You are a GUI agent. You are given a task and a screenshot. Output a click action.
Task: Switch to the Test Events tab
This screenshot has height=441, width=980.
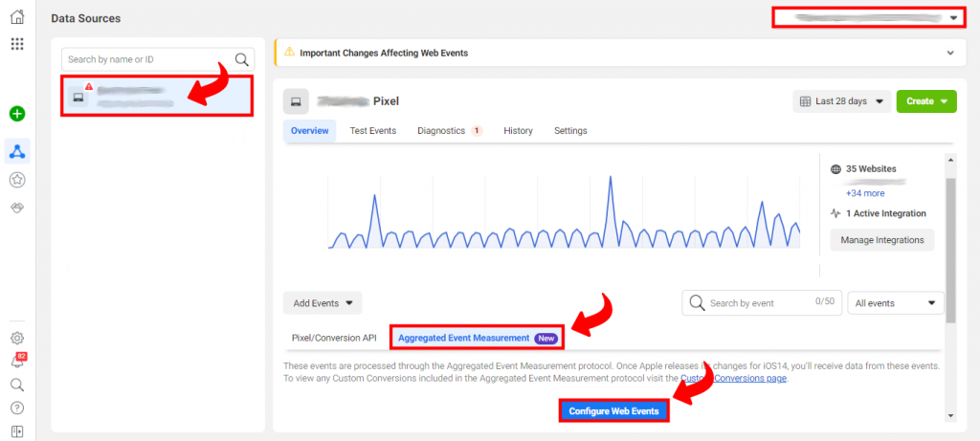point(373,131)
